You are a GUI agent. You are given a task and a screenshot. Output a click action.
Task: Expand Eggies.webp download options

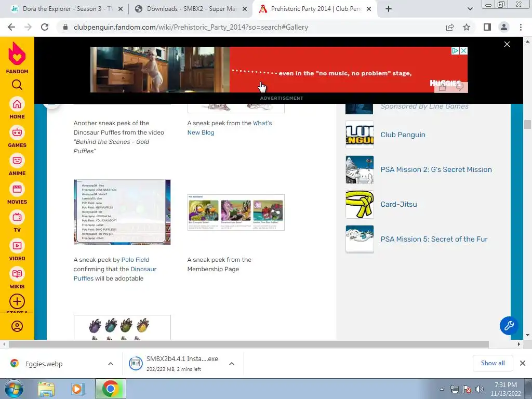[111, 364]
